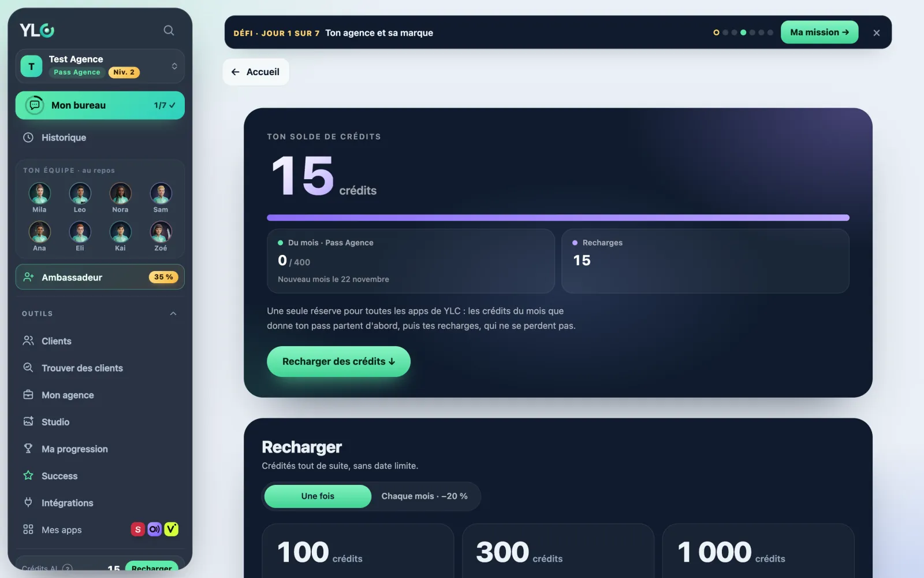Screen dimensions: 924x578
Task: Show help for Crédits AI
Action: [x=67, y=568]
